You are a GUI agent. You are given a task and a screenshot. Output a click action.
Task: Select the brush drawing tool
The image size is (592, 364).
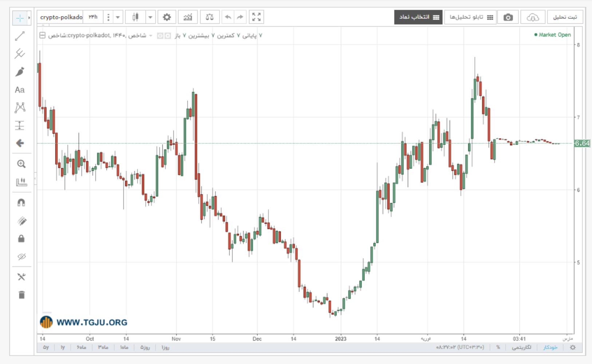[x=20, y=72]
